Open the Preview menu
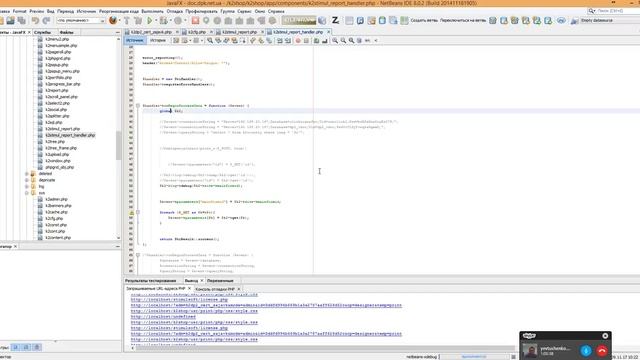640x360 pixels. [x=37, y=11]
